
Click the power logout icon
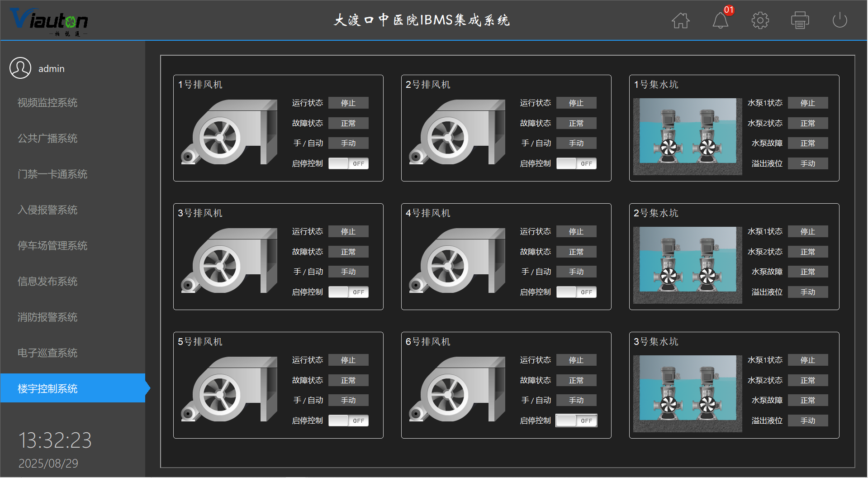[x=840, y=20]
